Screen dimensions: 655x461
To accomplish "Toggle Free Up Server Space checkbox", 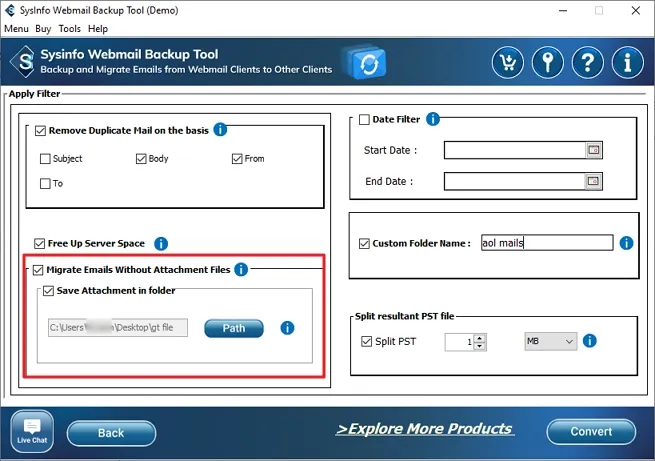I will [39, 243].
